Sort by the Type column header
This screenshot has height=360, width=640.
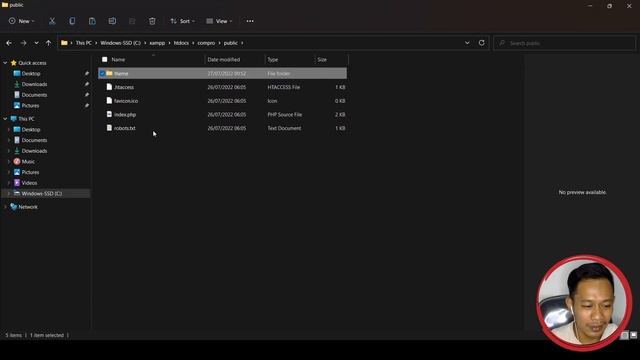[x=273, y=60]
